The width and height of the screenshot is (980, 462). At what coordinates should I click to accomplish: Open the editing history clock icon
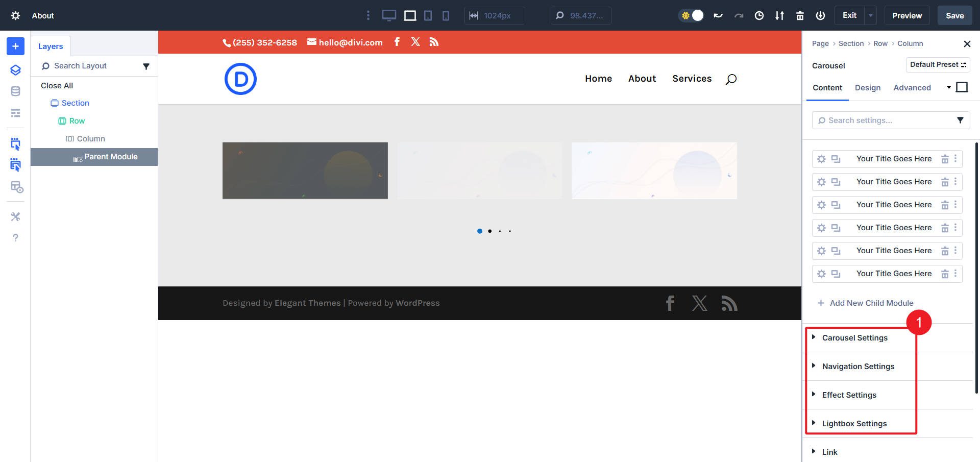click(759, 15)
